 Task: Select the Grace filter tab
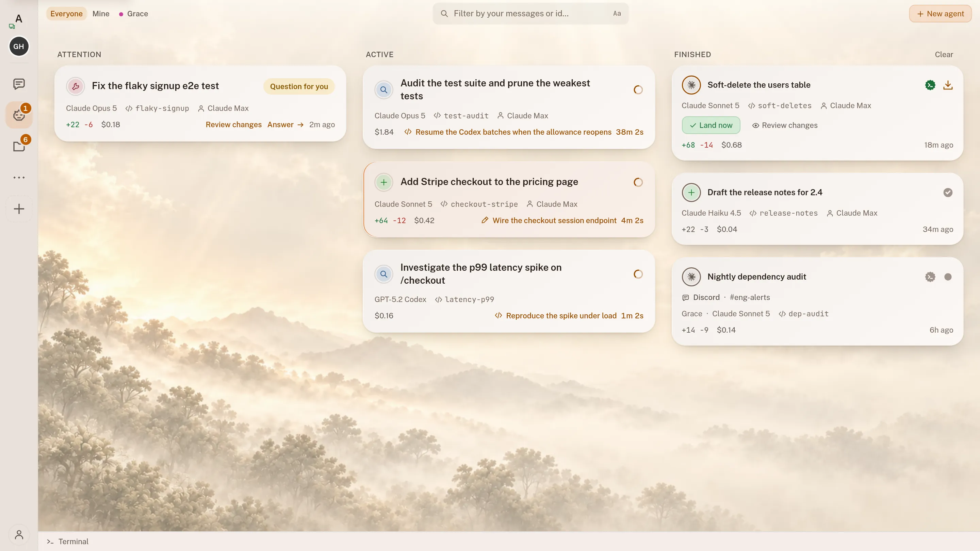click(x=133, y=14)
